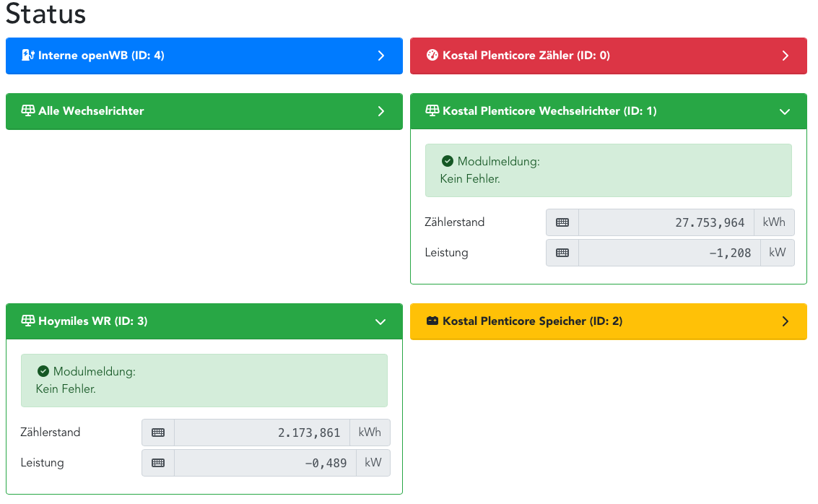Collapse the Hoymiles WR card chevron

[381, 322]
